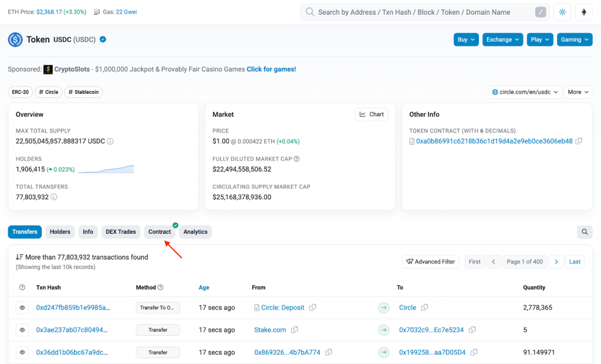Screen dimensions: 601x364
Task: Go to previous page arrow
Action: point(494,262)
